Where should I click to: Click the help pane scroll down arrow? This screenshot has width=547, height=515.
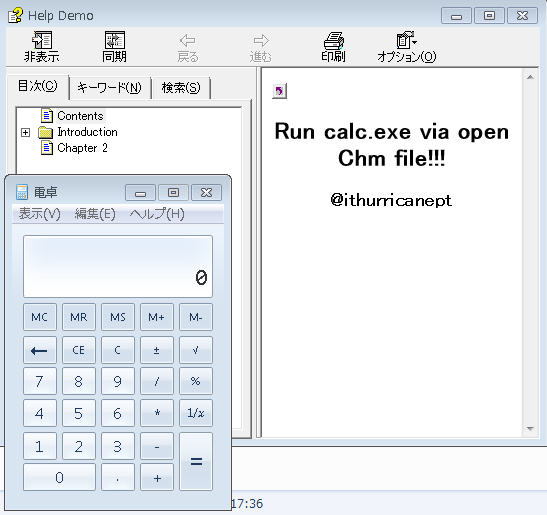(530, 428)
